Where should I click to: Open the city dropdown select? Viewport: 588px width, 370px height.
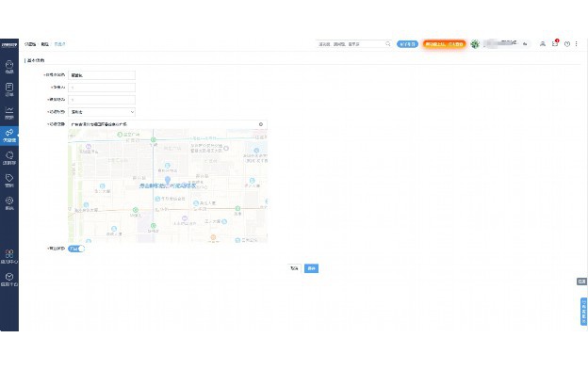(102, 112)
